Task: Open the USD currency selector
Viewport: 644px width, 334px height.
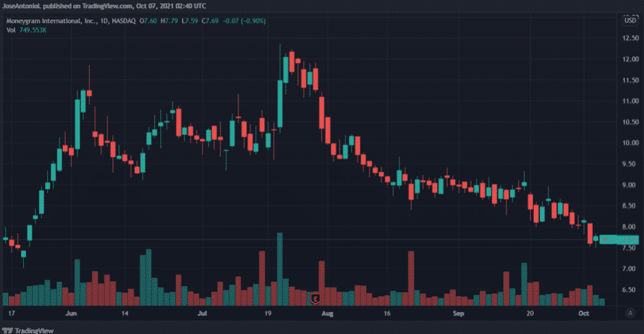Action: point(630,20)
